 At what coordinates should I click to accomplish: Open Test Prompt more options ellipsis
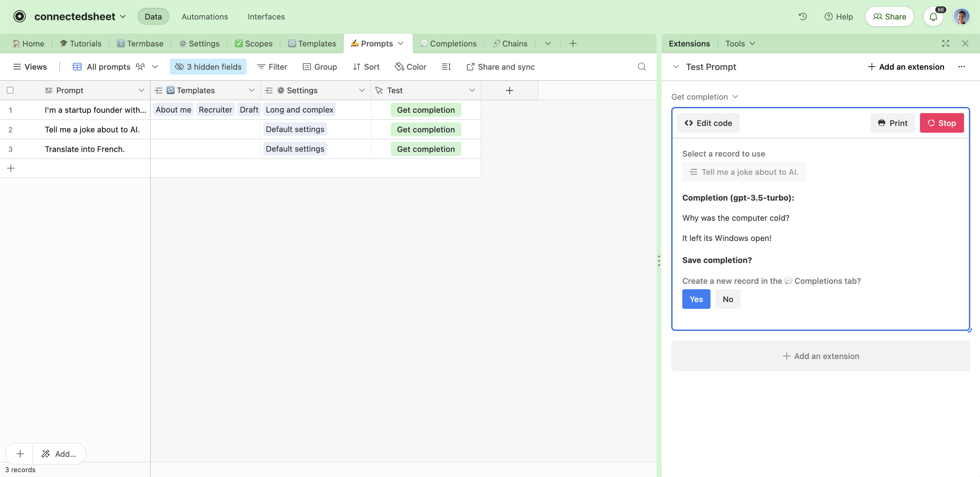(961, 67)
